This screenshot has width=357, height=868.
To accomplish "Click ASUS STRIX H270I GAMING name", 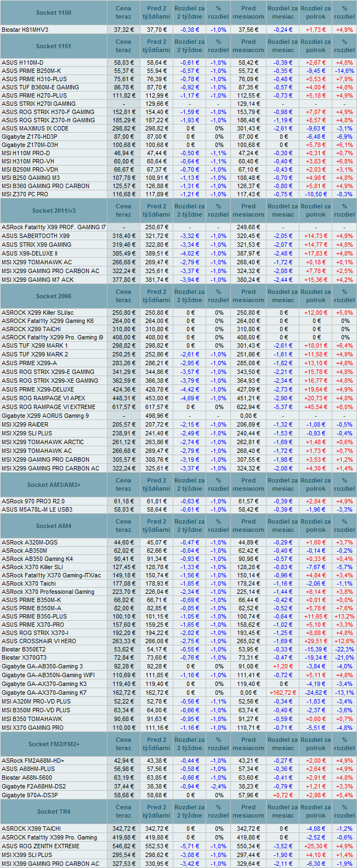I will [x=39, y=104].
